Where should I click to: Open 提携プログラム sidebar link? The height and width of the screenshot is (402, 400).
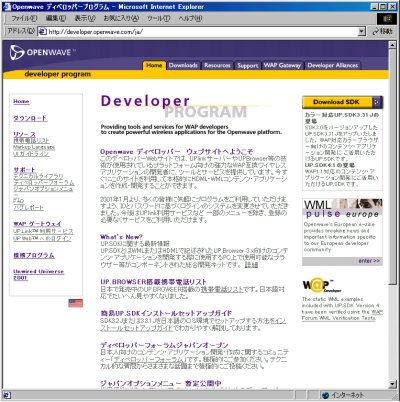(x=34, y=255)
